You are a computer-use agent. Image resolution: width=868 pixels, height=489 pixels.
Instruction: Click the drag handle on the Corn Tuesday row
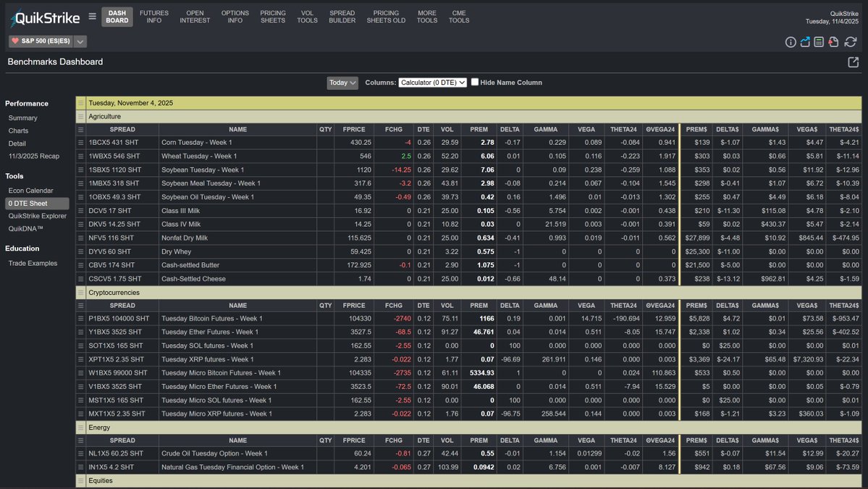[x=81, y=142]
